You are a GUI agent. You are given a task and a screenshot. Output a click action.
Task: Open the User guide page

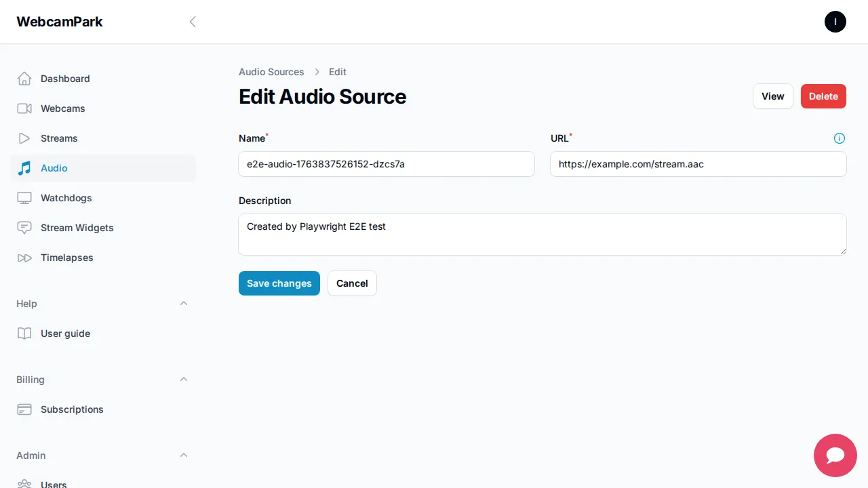click(x=65, y=333)
